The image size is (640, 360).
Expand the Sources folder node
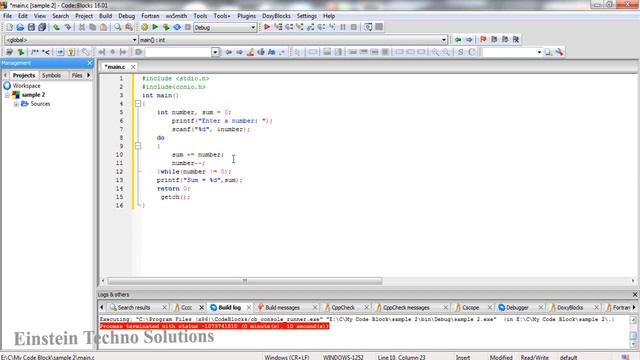[16, 104]
